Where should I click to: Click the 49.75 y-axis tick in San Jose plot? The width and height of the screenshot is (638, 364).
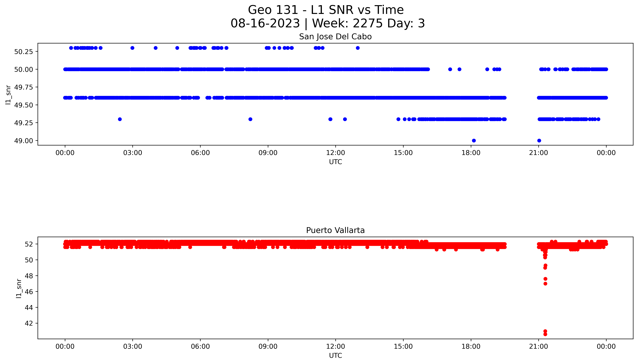pos(24,87)
